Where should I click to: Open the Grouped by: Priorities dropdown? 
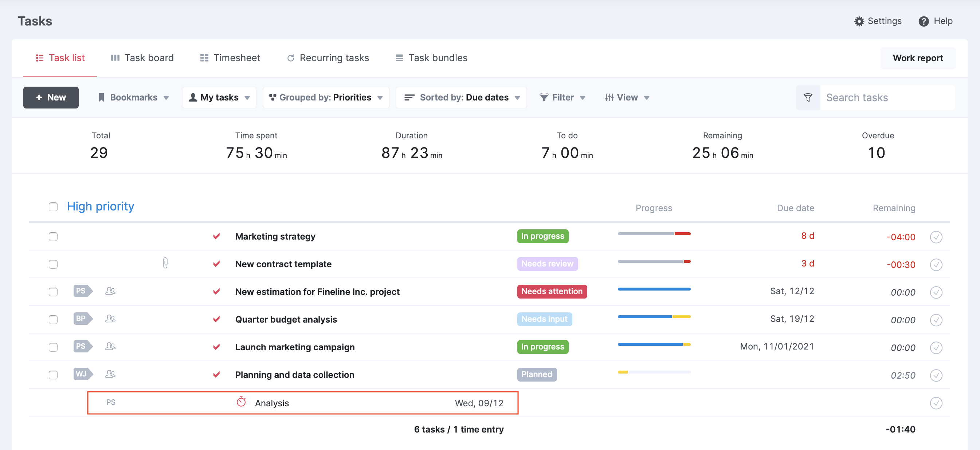tap(326, 98)
